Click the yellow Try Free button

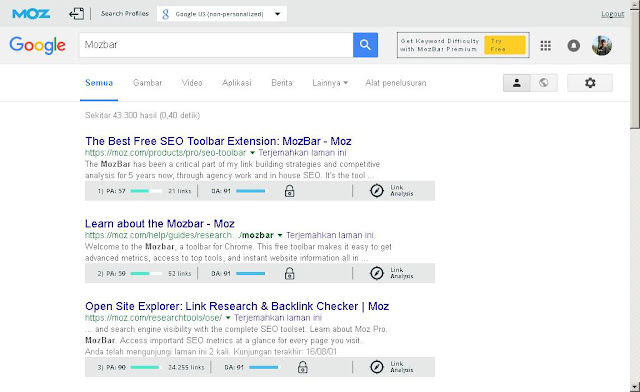pos(504,45)
